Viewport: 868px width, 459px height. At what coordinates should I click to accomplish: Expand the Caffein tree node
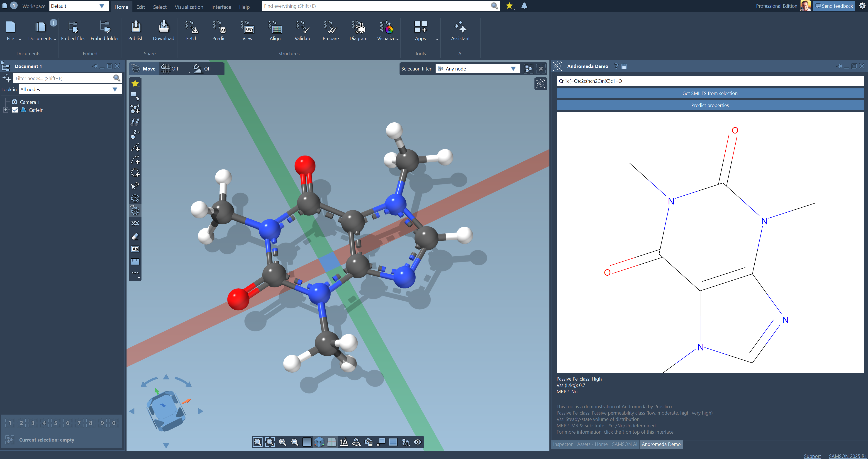[5, 110]
